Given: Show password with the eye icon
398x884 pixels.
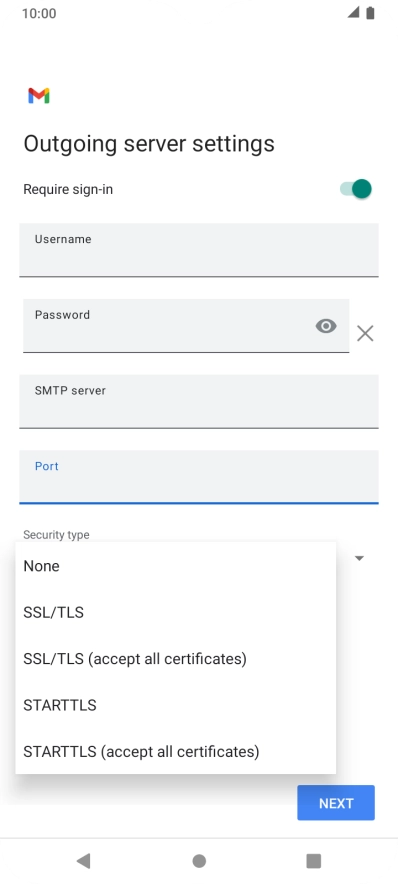Looking at the screenshot, I should [x=326, y=326].
